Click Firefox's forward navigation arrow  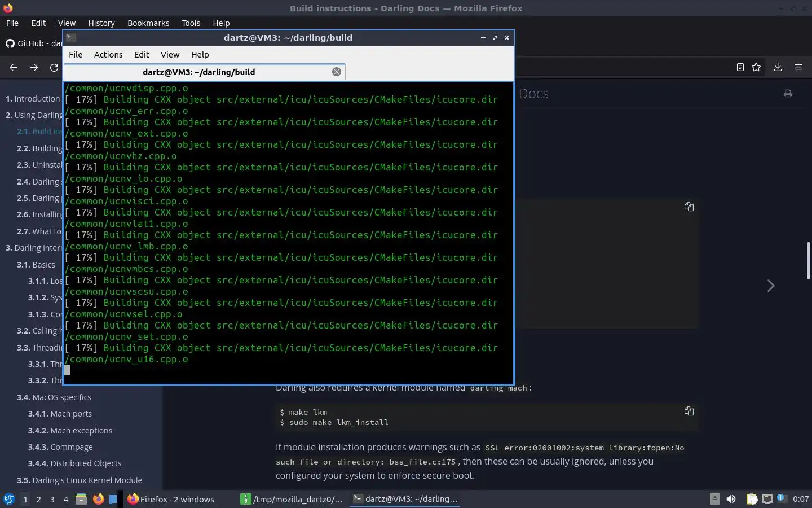click(34, 67)
